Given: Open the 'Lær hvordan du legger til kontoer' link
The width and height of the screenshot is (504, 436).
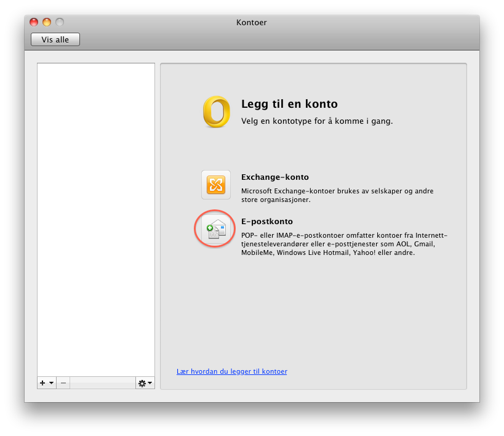Looking at the screenshot, I should tap(231, 371).
